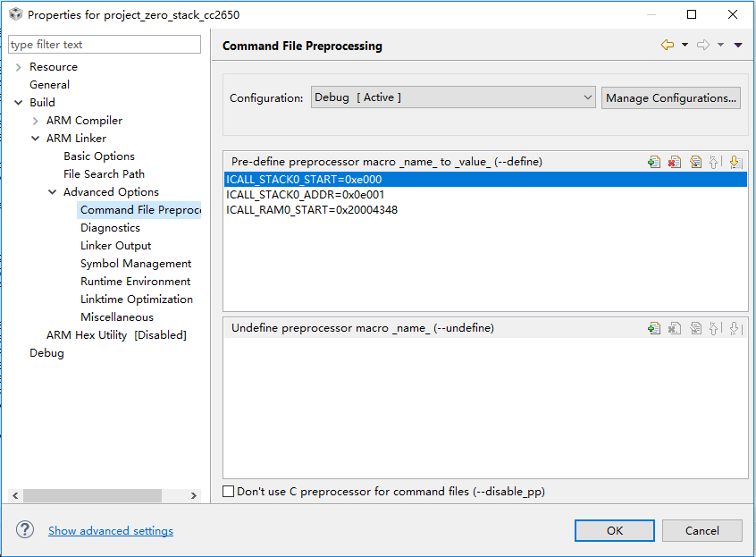Image resolution: width=756 pixels, height=557 pixels.
Task: Open the dialog view menu triangle
Action: tap(738, 45)
